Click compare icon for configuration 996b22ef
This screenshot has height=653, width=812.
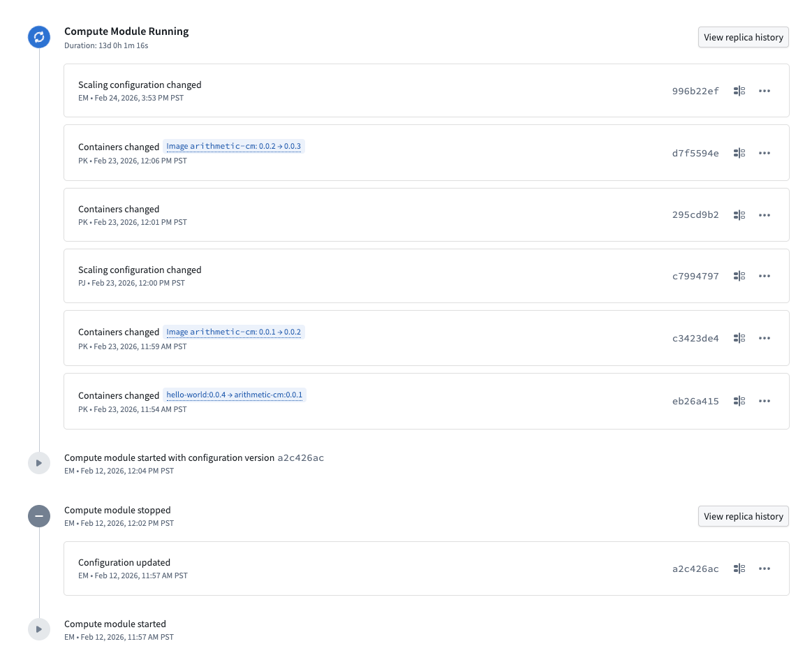click(x=739, y=91)
